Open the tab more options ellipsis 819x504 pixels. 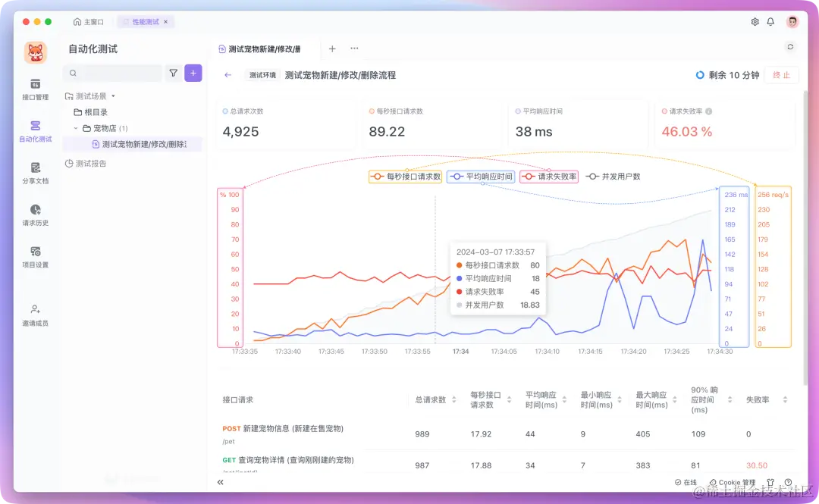[x=354, y=49]
